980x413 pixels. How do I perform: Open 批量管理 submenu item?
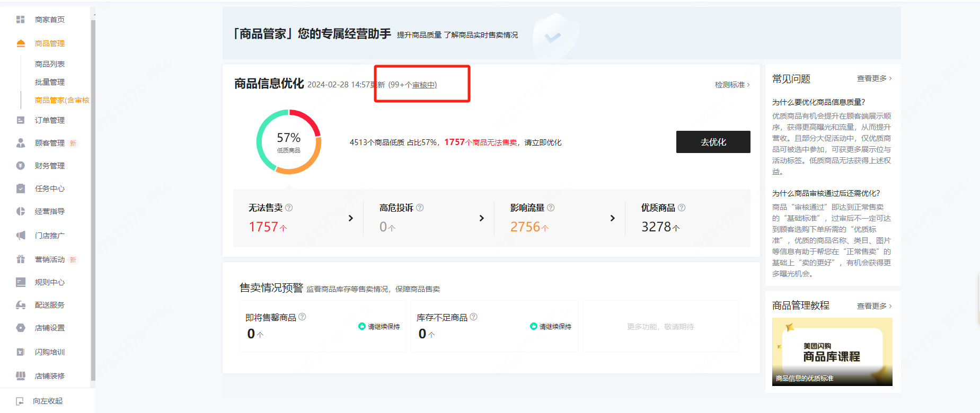pos(50,82)
